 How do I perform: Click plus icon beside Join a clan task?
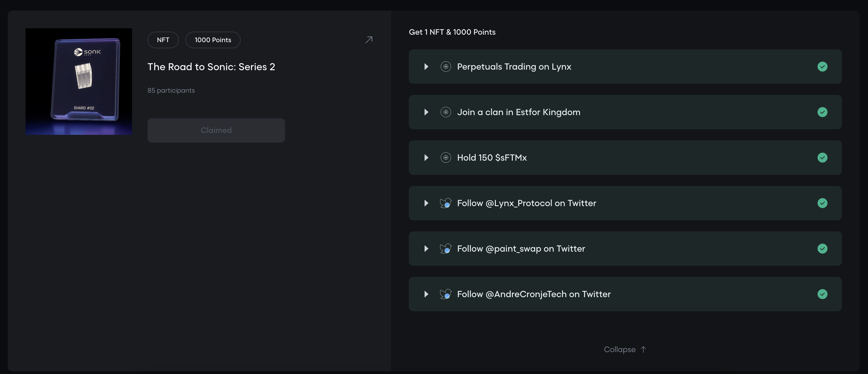[x=445, y=112]
